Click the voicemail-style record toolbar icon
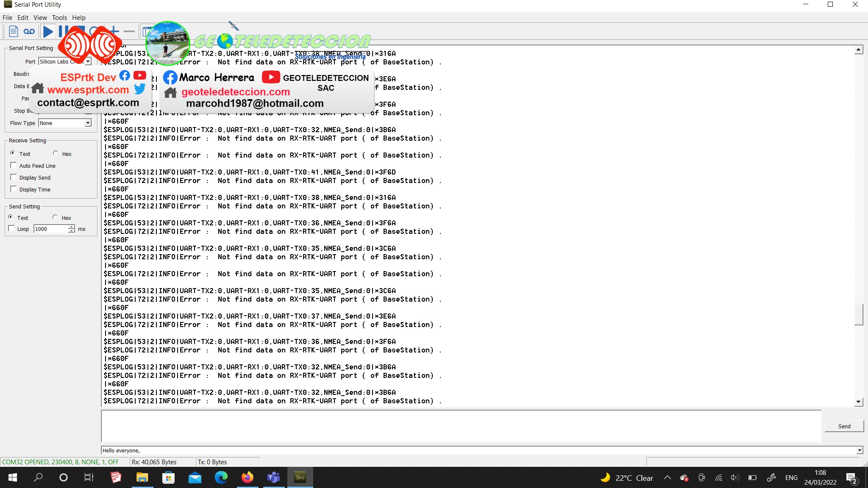Viewport: 868px width, 488px height. (x=29, y=31)
